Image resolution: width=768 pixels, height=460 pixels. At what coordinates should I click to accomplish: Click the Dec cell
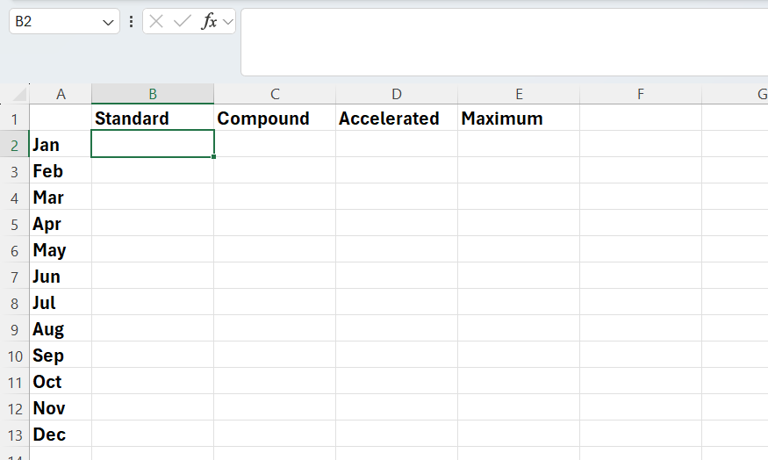(x=61, y=434)
